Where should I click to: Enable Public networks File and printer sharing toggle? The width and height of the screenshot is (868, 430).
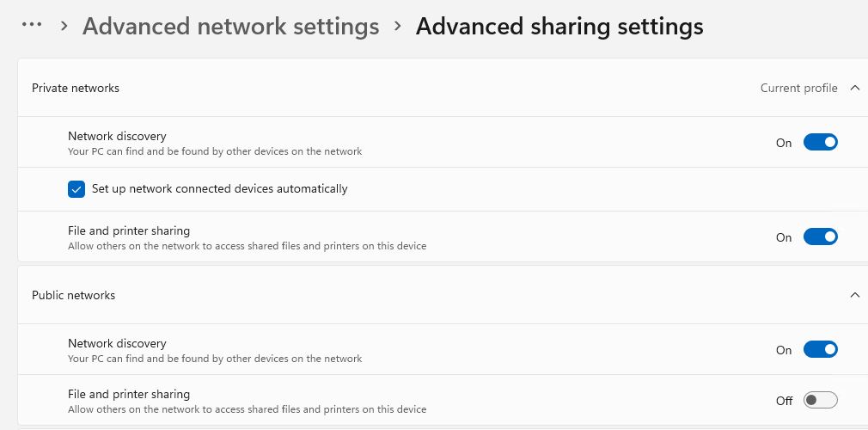click(x=821, y=400)
